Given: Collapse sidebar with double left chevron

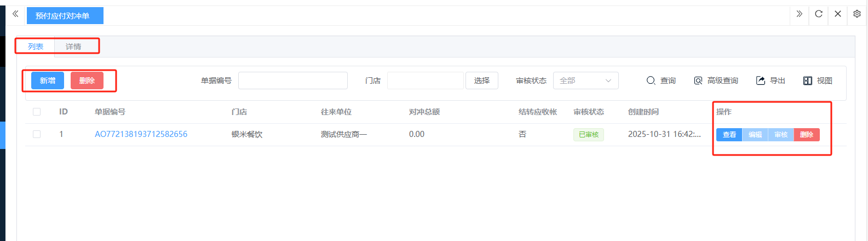Looking at the screenshot, I should tap(15, 14).
